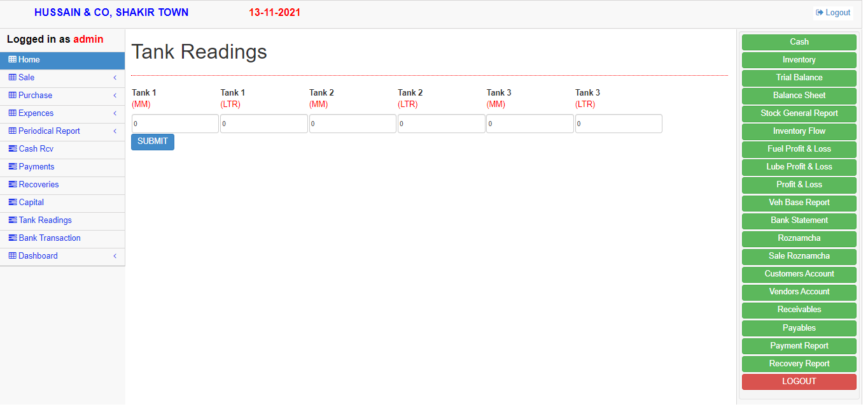Expand the Periodical Report chevron
Image resolution: width=868 pixels, height=409 pixels.
point(115,131)
